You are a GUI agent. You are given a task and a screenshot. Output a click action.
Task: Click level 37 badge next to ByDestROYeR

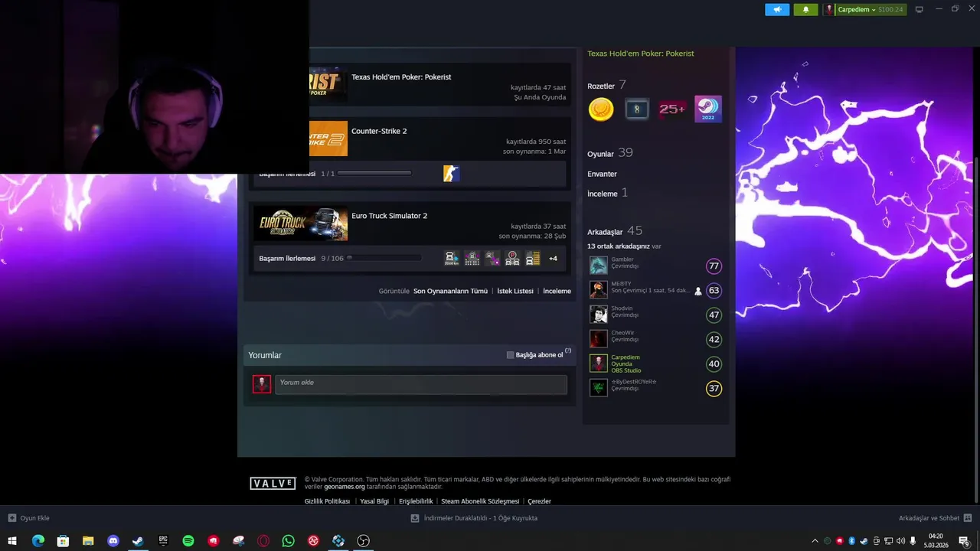point(714,389)
